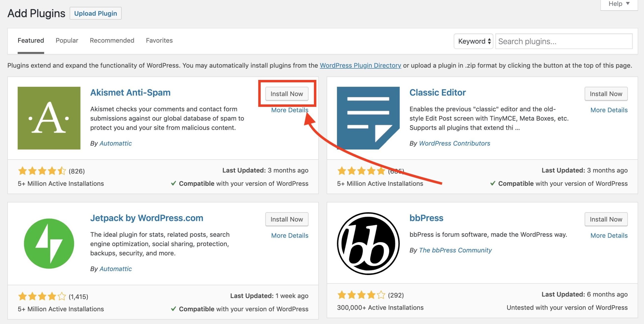The image size is (644, 324).
Task: Click Recommended tab in plugin browser
Action: 112,40
